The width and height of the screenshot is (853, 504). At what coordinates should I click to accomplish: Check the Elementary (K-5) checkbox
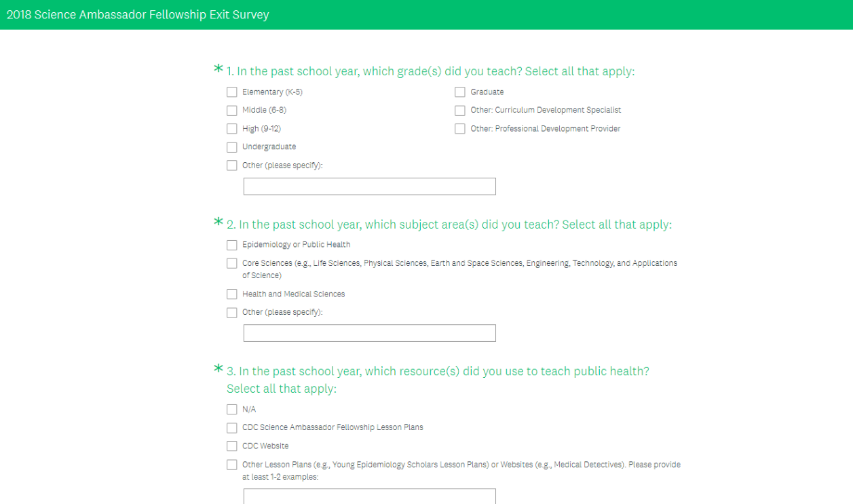(x=232, y=92)
